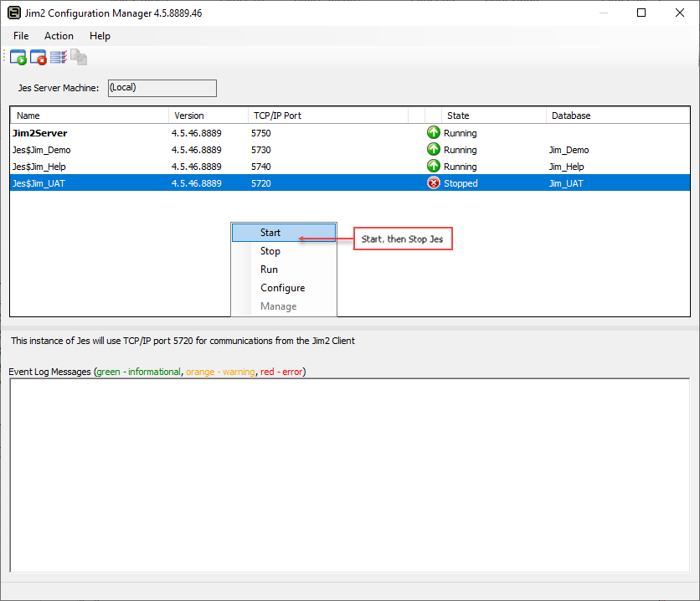Open the Action menu
The width and height of the screenshot is (700, 601).
[x=59, y=36]
